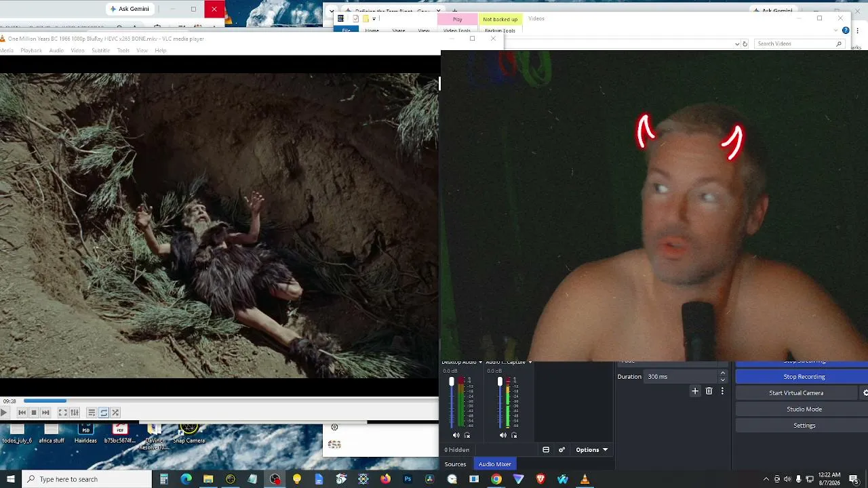This screenshot has width=868, height=488.
Task: Open Brave browser from taskbar
Action: click(x=540, y=479)
